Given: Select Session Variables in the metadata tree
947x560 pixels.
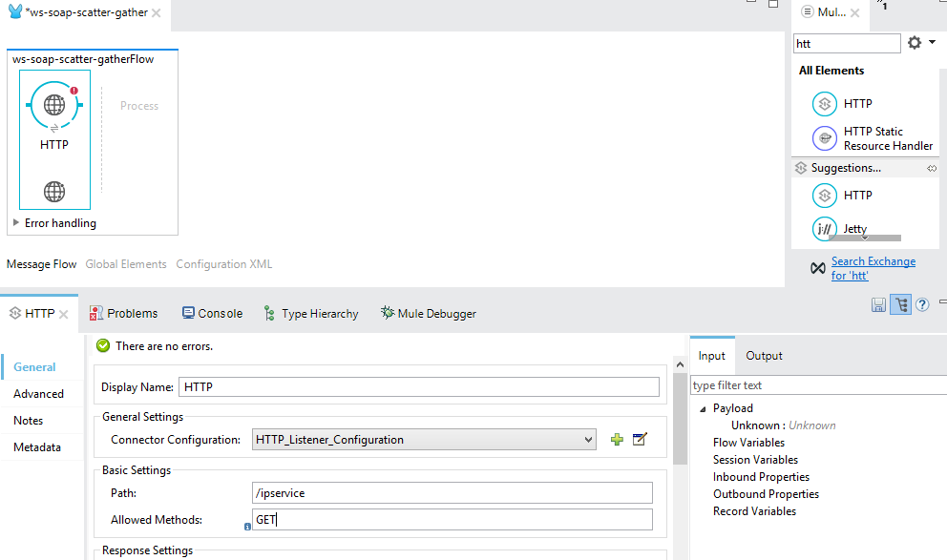Looking at the screenshot, I should click(x=755, y=460).
